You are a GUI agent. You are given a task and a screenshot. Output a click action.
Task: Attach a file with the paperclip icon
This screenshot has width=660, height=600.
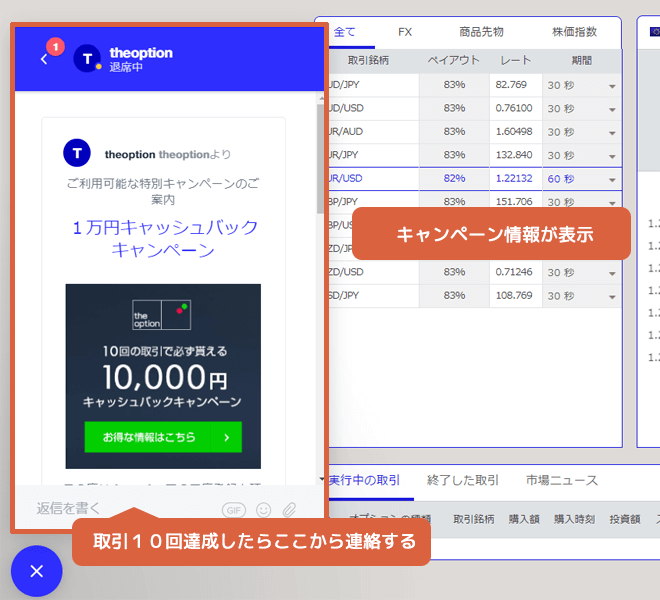tap(289, 510)
